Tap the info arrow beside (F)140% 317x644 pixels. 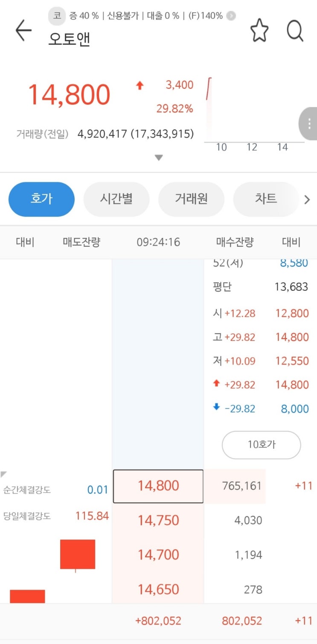[x=231, y=16]
